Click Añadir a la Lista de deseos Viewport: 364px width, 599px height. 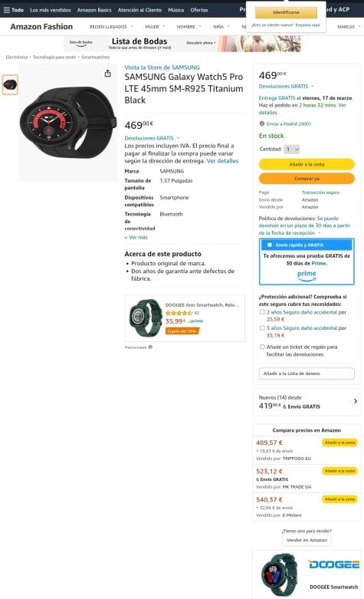307,374
